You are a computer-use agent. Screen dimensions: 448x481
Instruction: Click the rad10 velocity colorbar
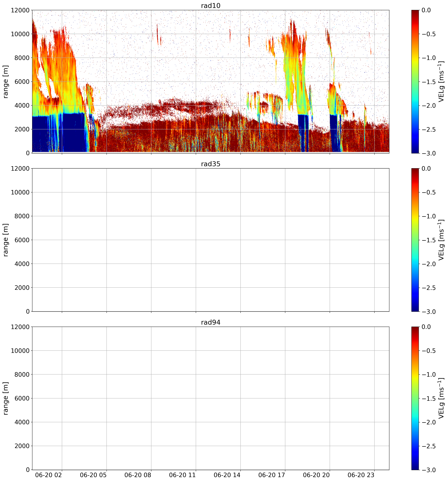[x=415, y=81]
